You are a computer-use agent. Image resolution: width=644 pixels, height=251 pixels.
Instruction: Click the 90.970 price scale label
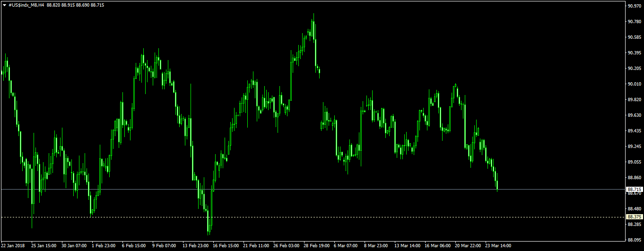[634, 6]
